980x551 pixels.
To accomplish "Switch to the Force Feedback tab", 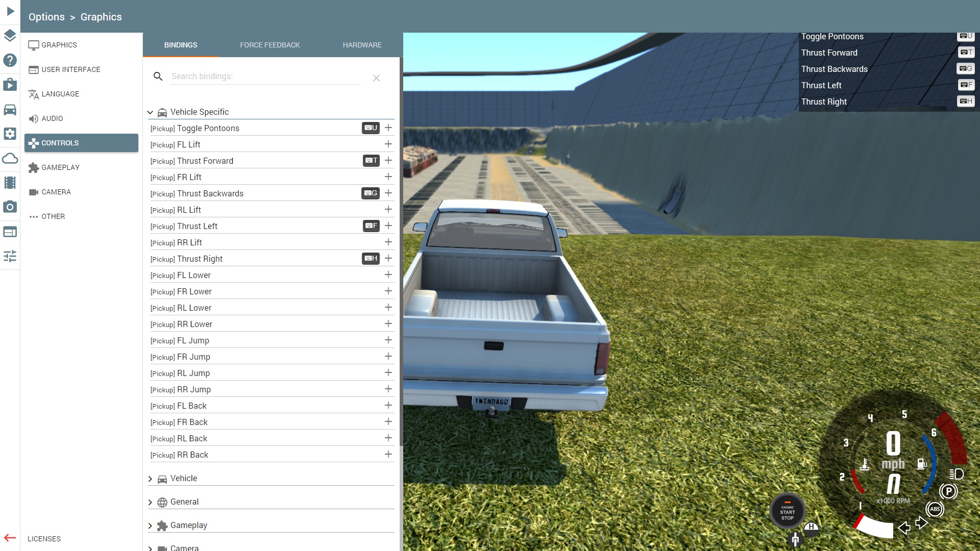I will [x=270, y=45].
